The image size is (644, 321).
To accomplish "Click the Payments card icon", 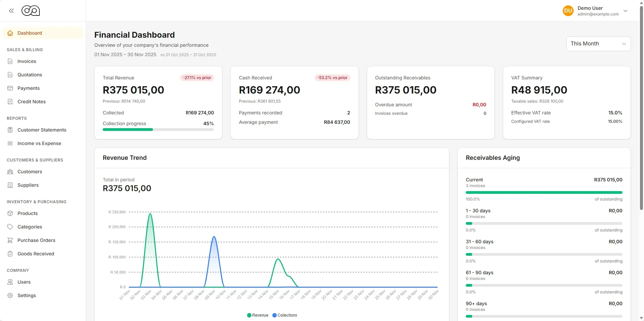I will [10, 88].
